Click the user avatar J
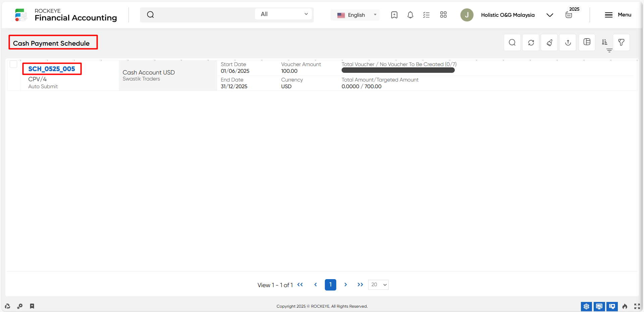644x312 pixels. [467, 15]
